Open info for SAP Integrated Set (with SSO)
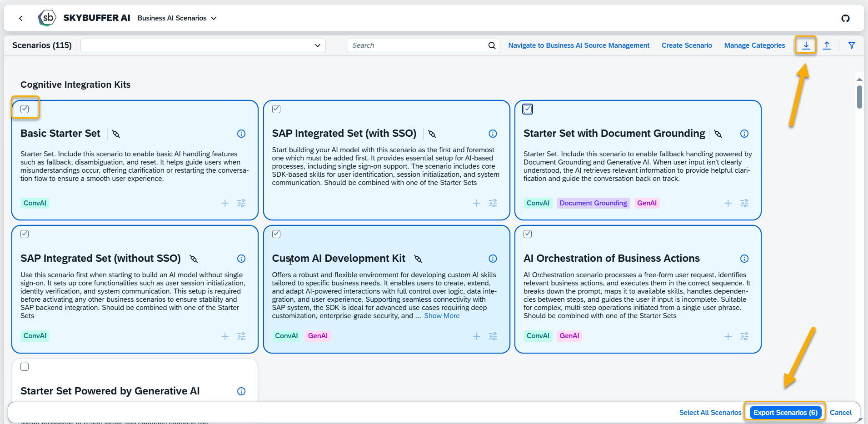Image resolution: width=868 pixels, height=424 pixels. pos(493,134)
